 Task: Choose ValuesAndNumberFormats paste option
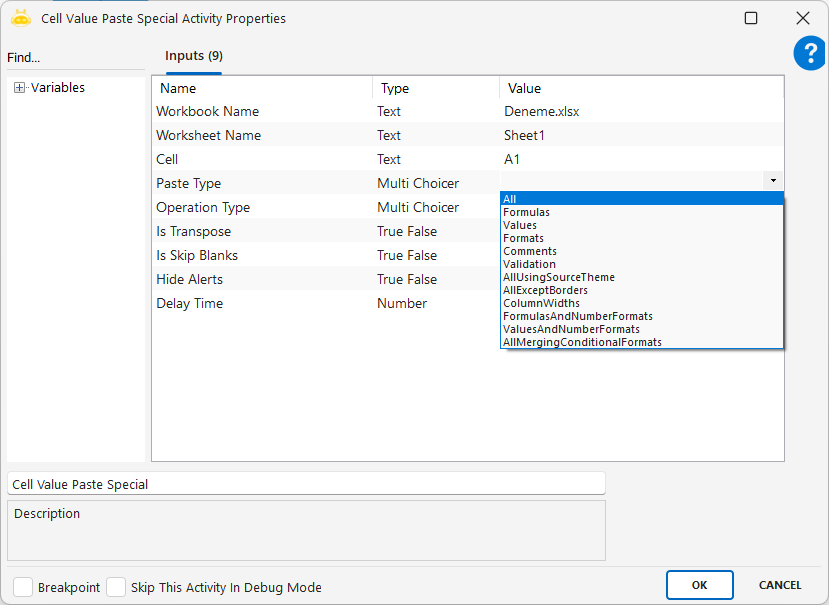pos(571,329)
